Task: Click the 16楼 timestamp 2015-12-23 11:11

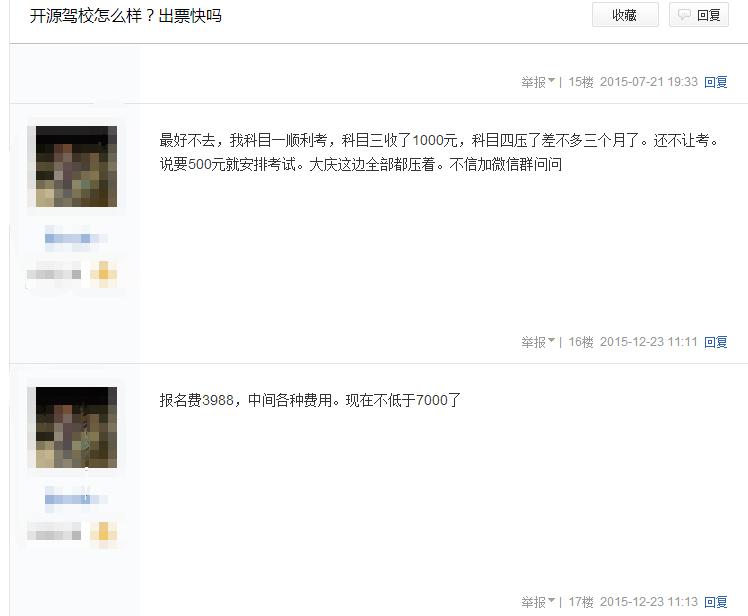Action: [x=649, y=342]
